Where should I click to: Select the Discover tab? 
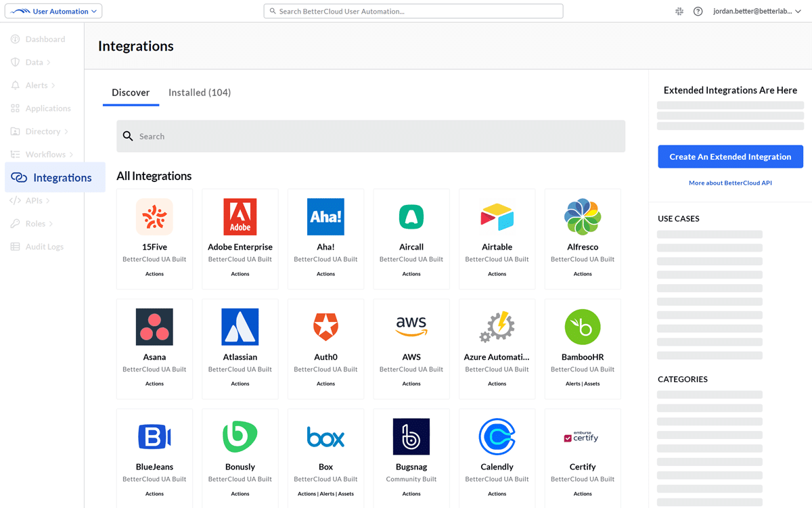[x=131, y=93]
